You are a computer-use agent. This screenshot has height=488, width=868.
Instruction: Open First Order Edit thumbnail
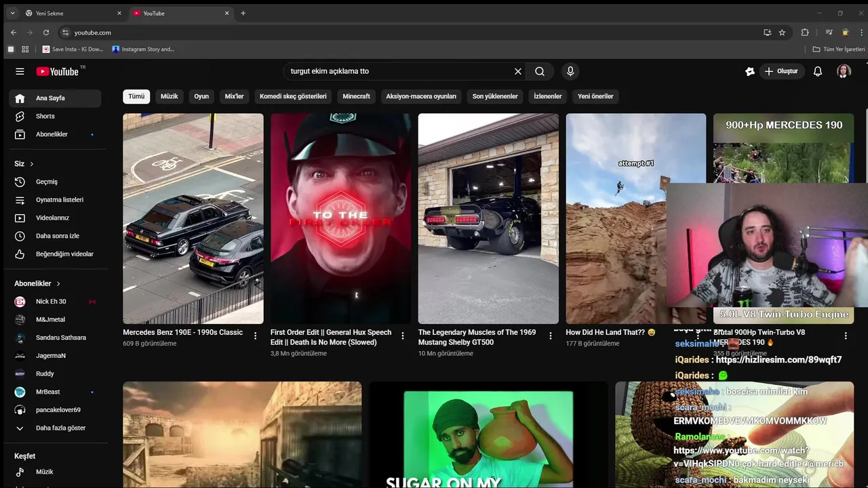[340, 218]
